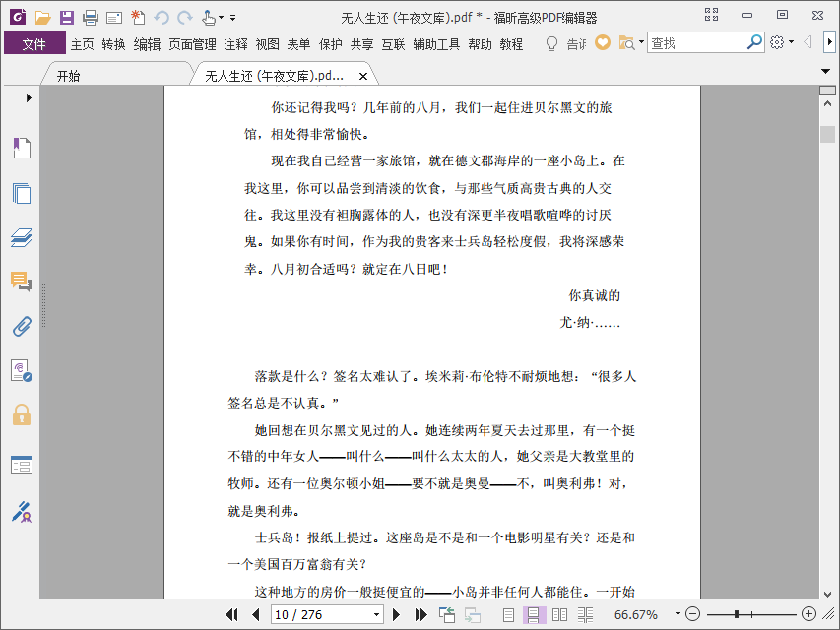This screenshot has height=630, width=840.
Task: Open the zoom percentage dropdown
Action: [678, 614]
